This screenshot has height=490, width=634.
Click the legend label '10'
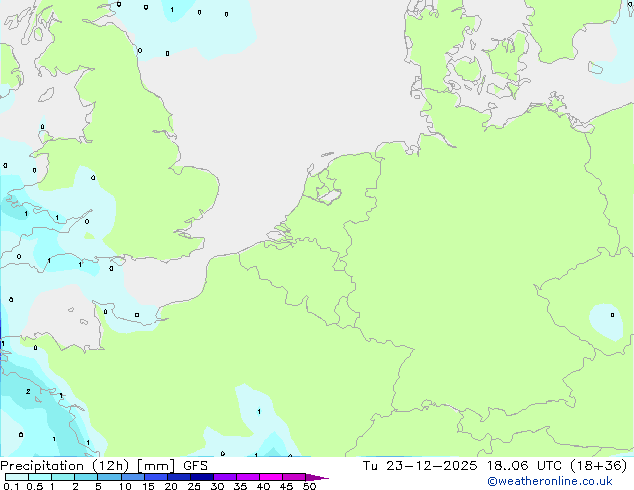tap(125, 486)
